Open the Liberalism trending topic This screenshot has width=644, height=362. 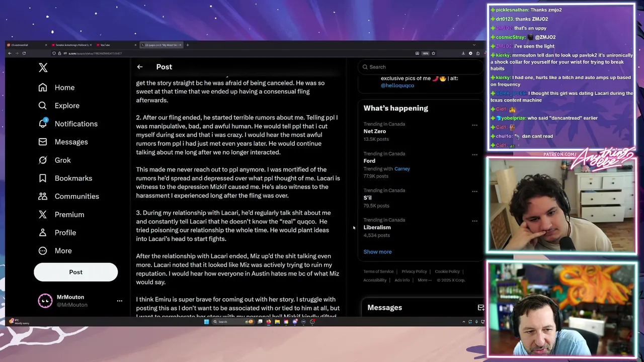click(x=377, y=227)
